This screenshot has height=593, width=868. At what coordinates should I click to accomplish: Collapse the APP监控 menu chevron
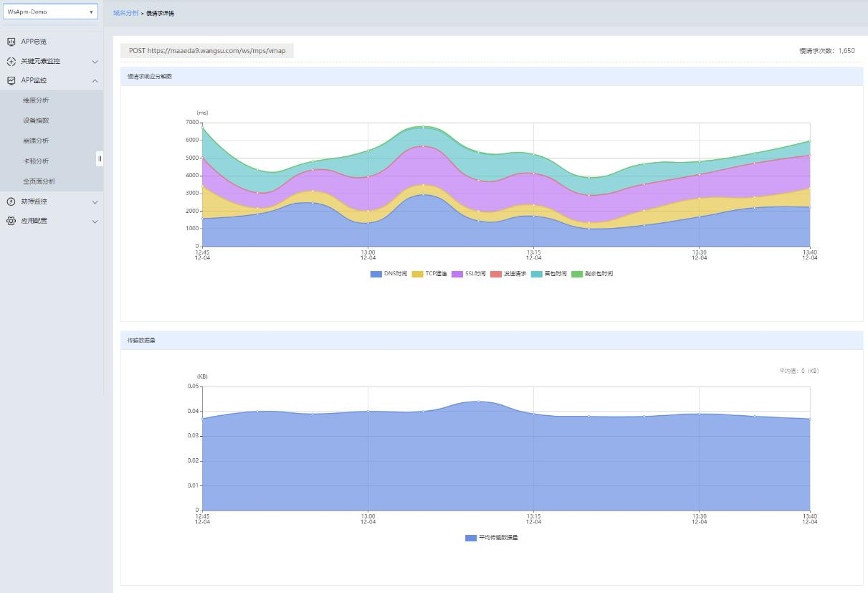pos(95,81)
